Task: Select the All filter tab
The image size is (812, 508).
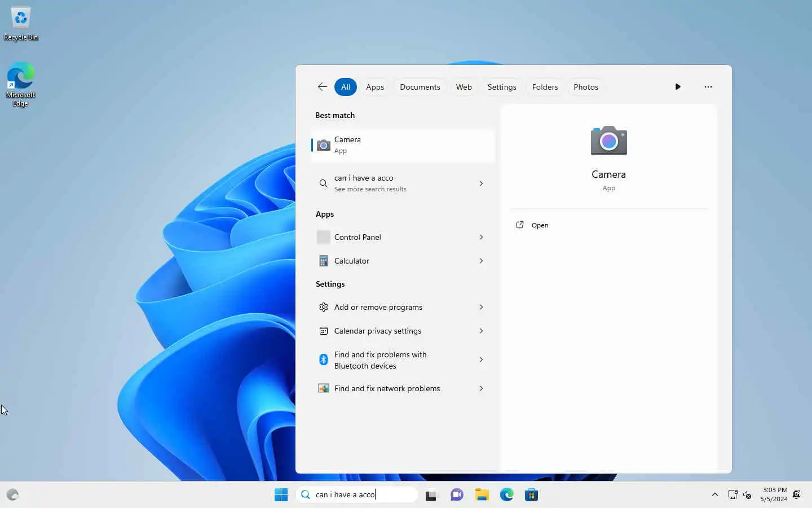Action: click(345, 87)
